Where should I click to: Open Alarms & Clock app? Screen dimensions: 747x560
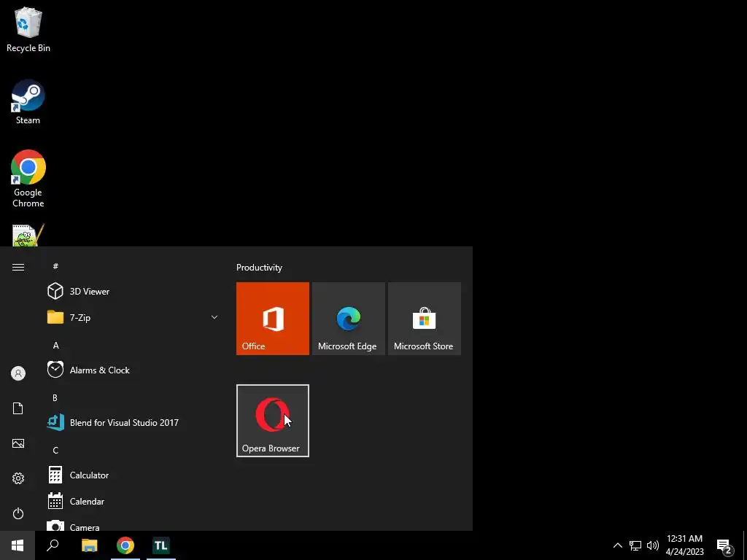[x=133, y=370]
